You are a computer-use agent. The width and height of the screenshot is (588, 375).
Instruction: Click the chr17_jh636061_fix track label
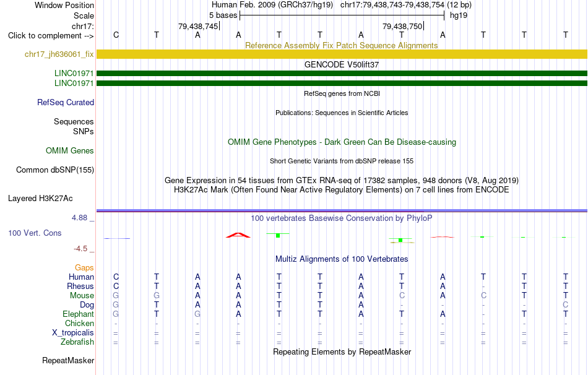[59, 54]
